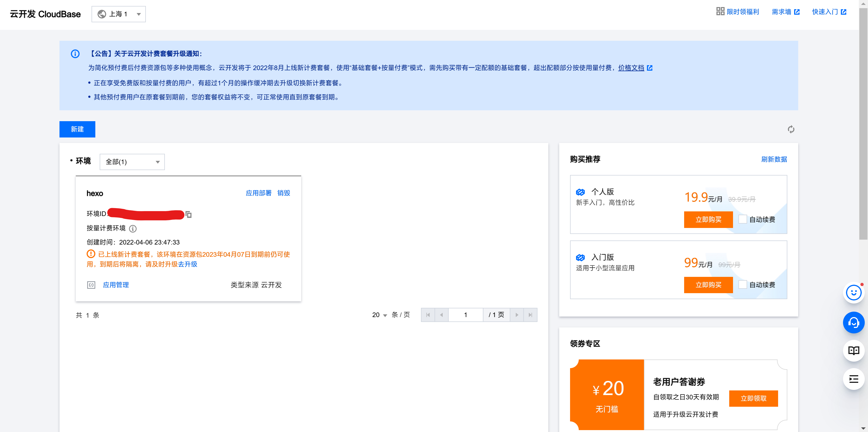Open the 价格文档 link
The width and height of the screenshot is (868, 432).
tap(631, 68)
